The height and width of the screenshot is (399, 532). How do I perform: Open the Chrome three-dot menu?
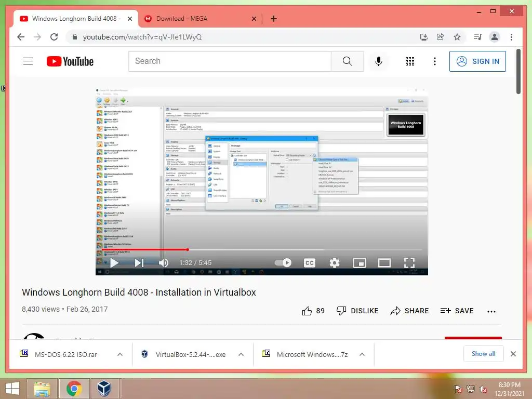coord(511,37)
